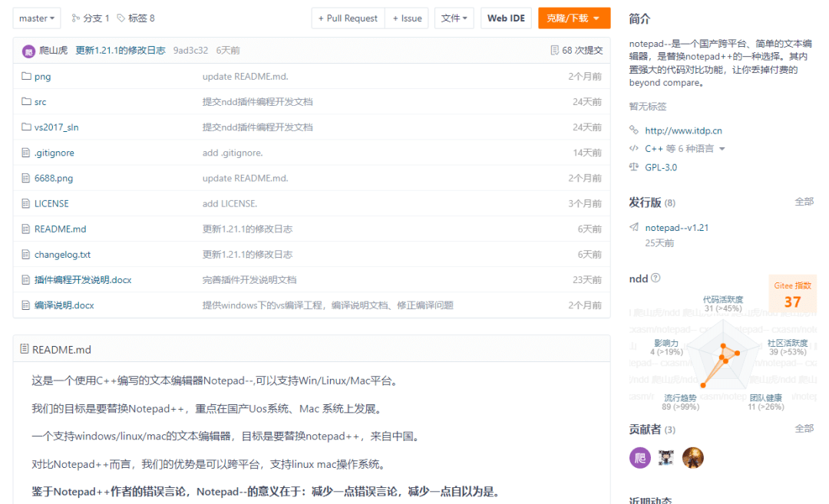The image size is (829, 504).
Task: Click the code icon beside C++ languages
Action: 634,149
